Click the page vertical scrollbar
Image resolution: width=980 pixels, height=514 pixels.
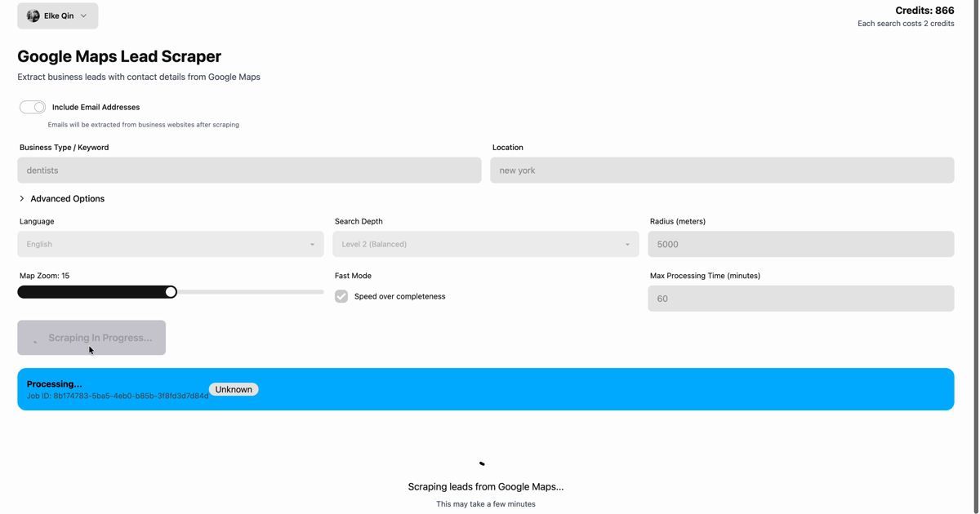[976, 257]
